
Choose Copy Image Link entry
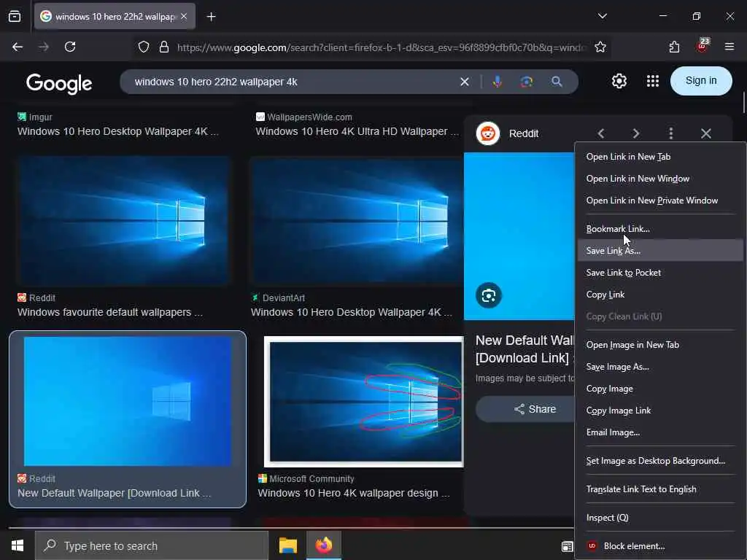click(x=659, y=411)
